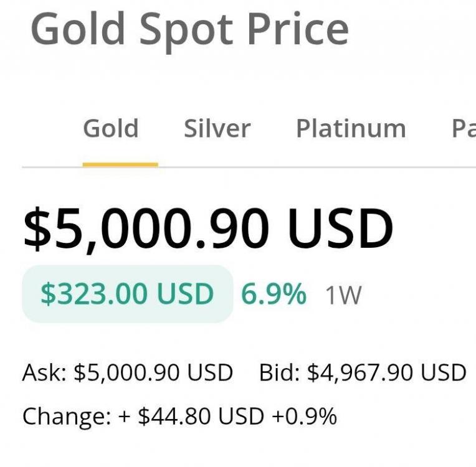Screen dimensions: 476x467
Task: Click the $5,000.90 main price figure
Action: click(146, 229)
